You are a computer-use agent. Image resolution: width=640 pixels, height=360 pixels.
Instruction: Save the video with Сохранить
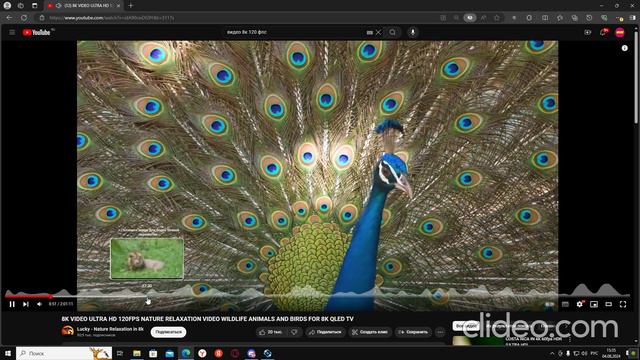[x=413, y=332]
